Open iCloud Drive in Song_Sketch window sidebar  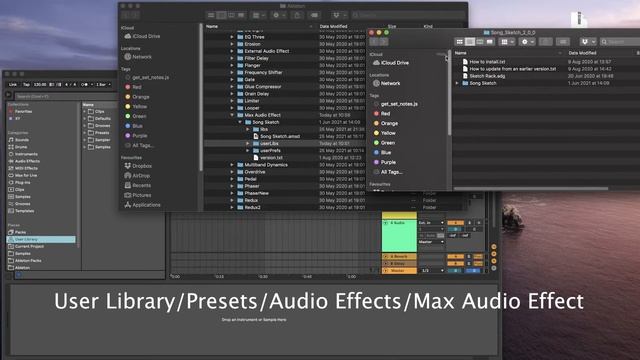click(391, 63)
